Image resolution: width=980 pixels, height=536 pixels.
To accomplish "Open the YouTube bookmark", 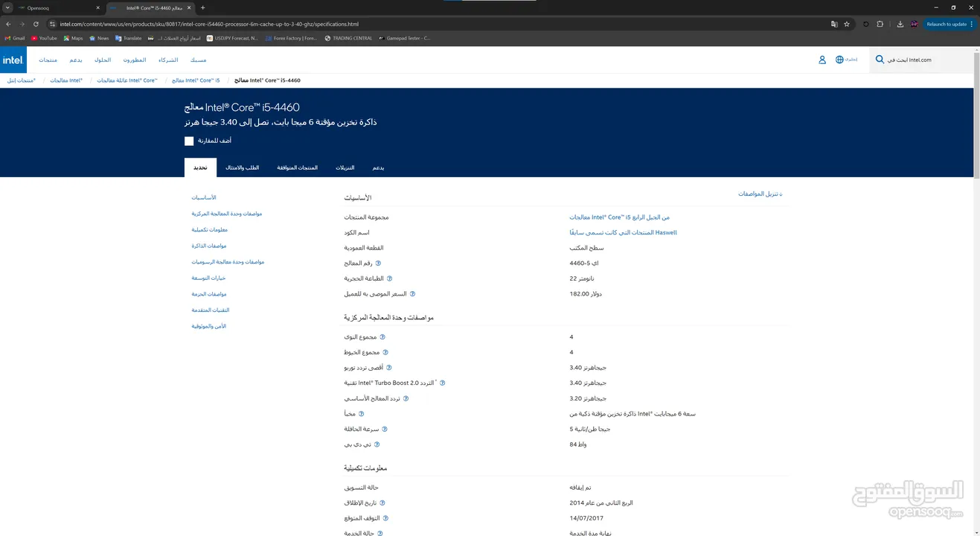I will [x=44, y=38].
